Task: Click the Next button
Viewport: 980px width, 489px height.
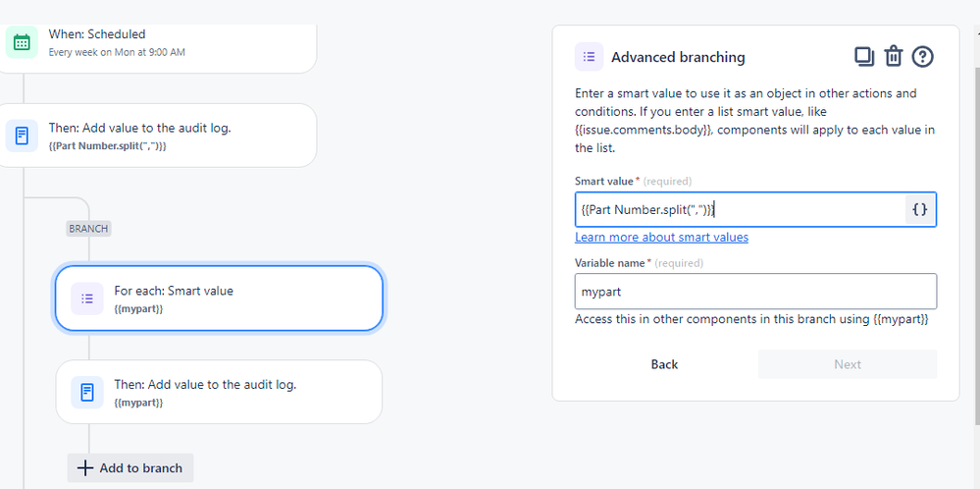Action: coord(848,364)
